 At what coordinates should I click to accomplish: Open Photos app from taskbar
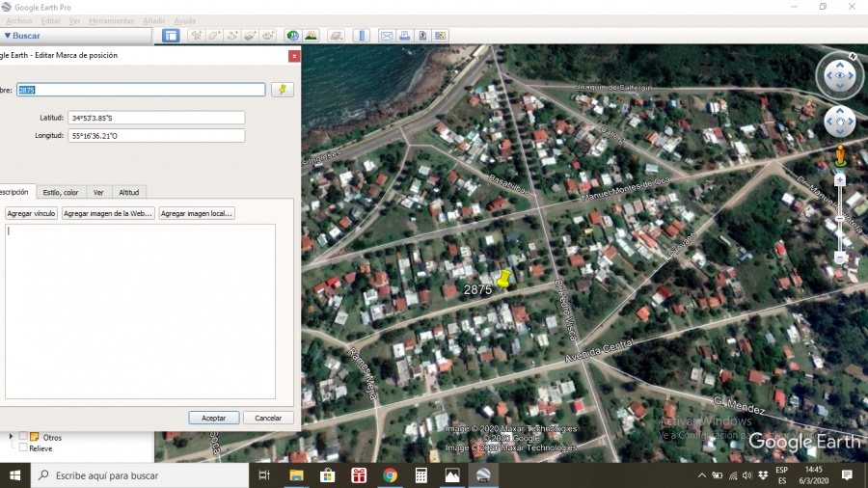point(452,475)
